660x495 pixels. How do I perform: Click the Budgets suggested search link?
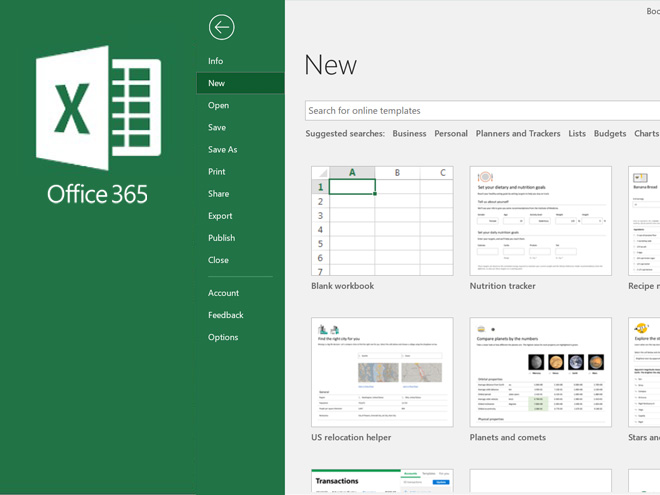point(610,134)
